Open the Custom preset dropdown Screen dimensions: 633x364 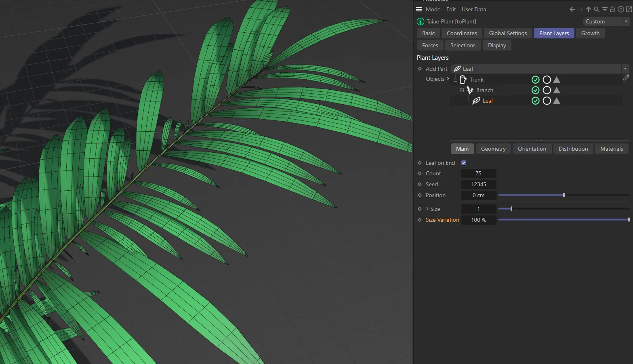pos(626,21)
